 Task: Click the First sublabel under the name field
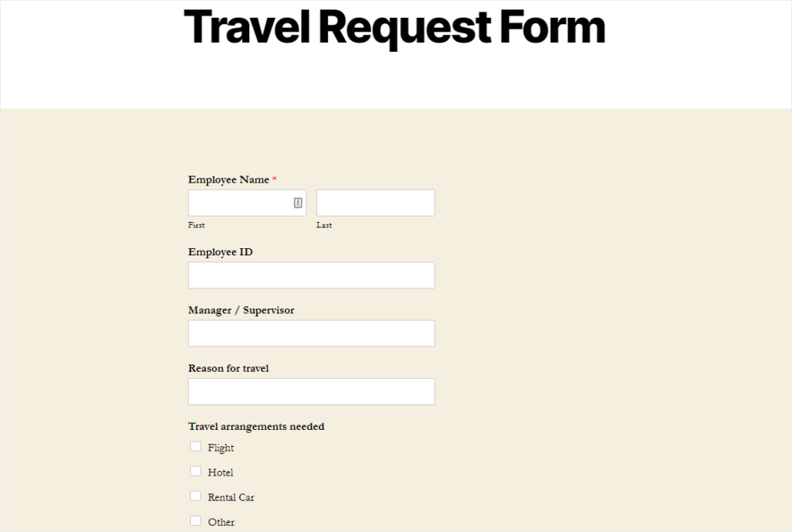(x=196, y=225)
